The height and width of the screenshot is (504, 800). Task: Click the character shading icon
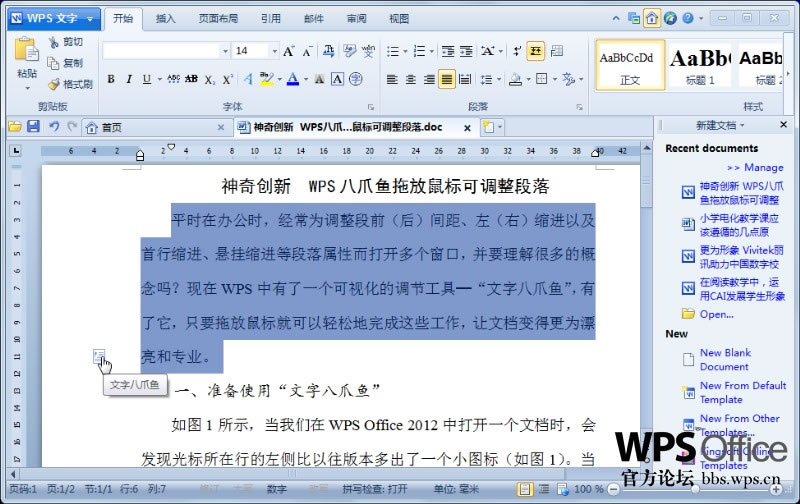click(319, 79)
